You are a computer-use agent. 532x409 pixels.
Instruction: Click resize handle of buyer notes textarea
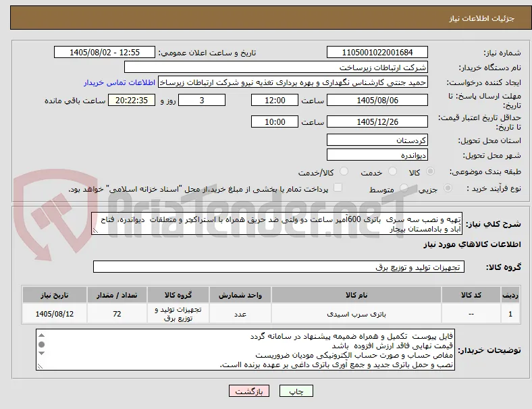point(40,366)
